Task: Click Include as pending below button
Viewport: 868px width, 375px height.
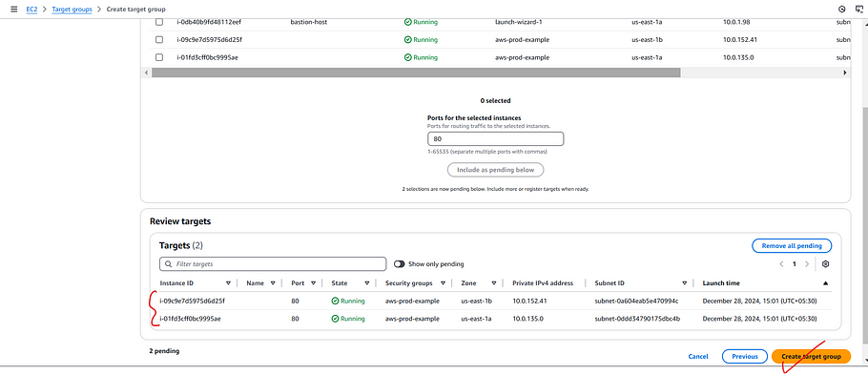Action: [495, 170]
